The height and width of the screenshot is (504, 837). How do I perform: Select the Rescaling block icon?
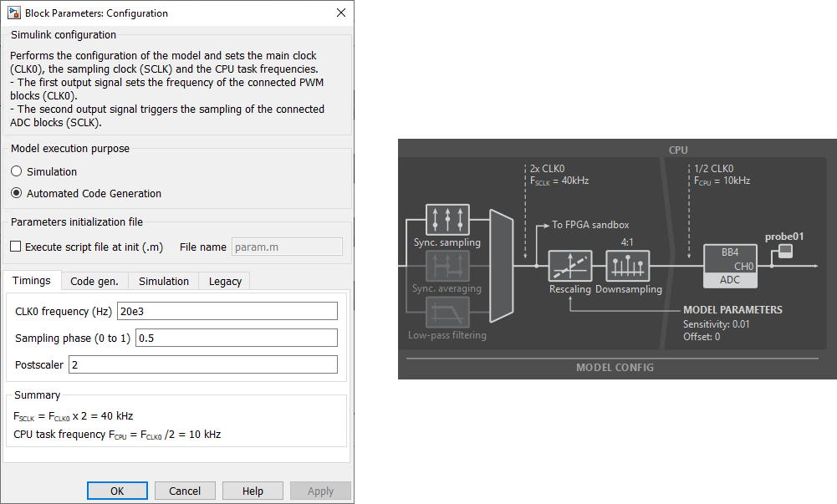pyautogui.click(x=569, y=266)
